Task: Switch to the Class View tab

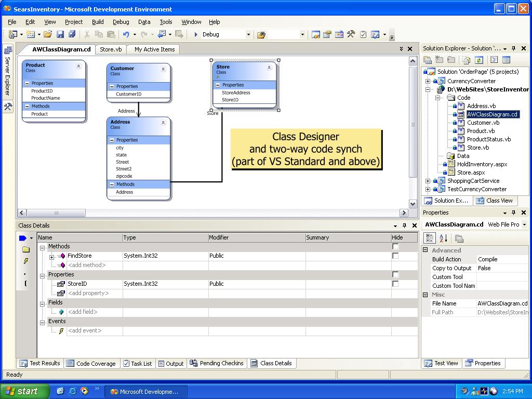Action: point(495,201)
